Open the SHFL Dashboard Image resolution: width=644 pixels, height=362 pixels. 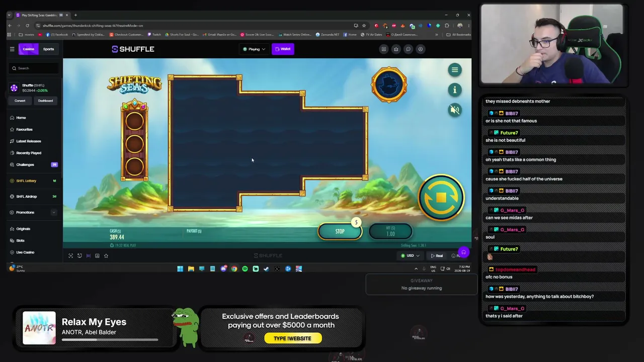45,101
